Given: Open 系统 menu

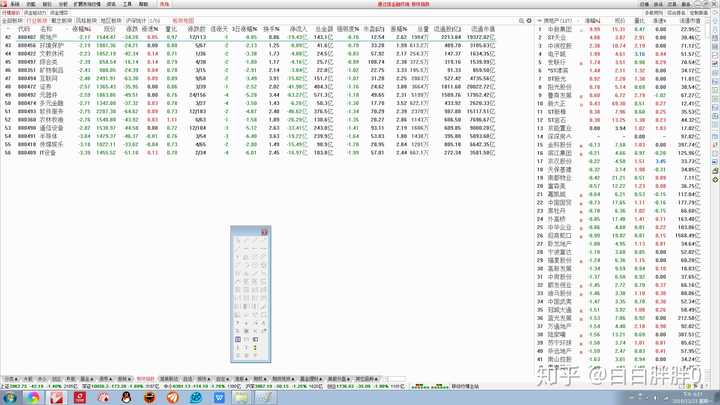Looking at the screenshot, I should click(15, 4).
